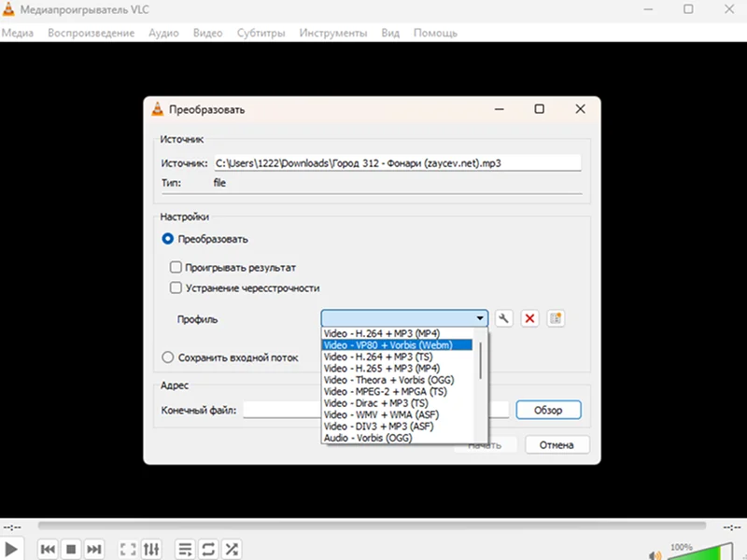Screen dimensions: 747x560
Task: Open extended settings equalizer icon
Action: click(151, 549)
